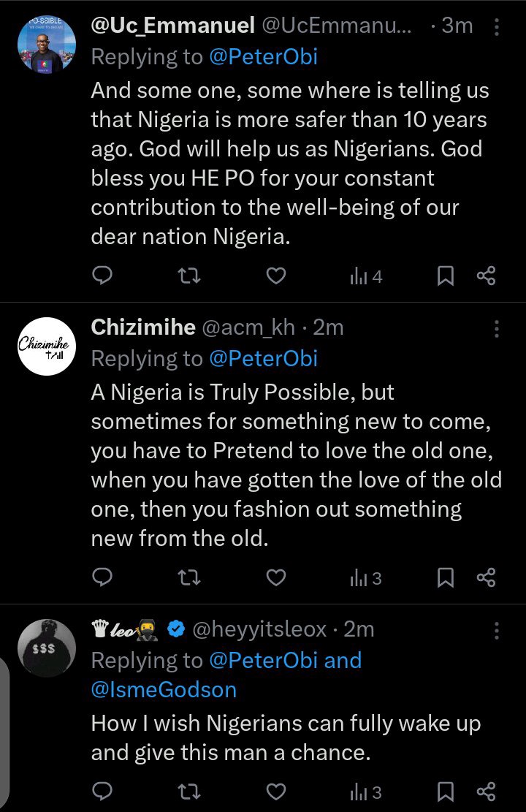The height and width of the screenshot is (812, 526).
Task: Retweet Chizimihe's reply
Action: click(x=189, y=578)
